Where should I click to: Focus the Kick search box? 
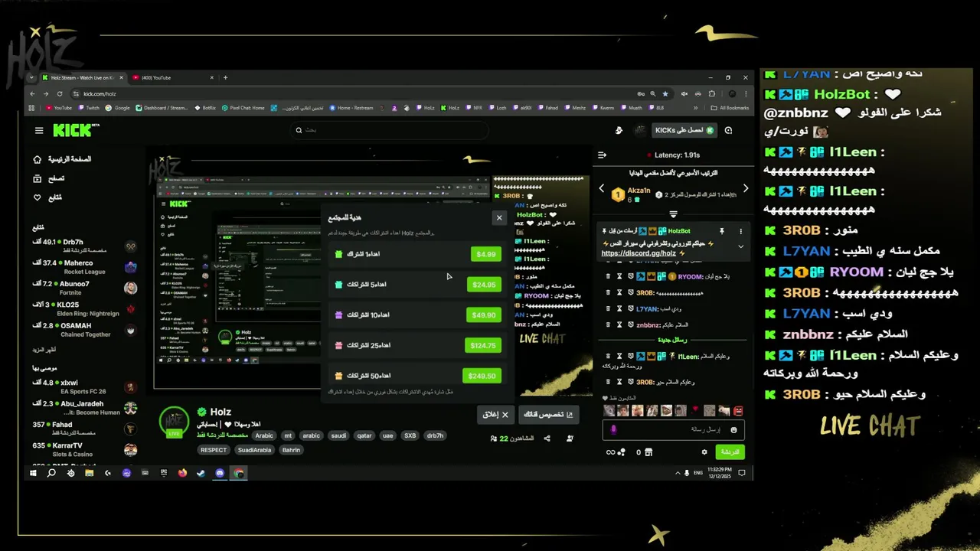click(389, 130)
